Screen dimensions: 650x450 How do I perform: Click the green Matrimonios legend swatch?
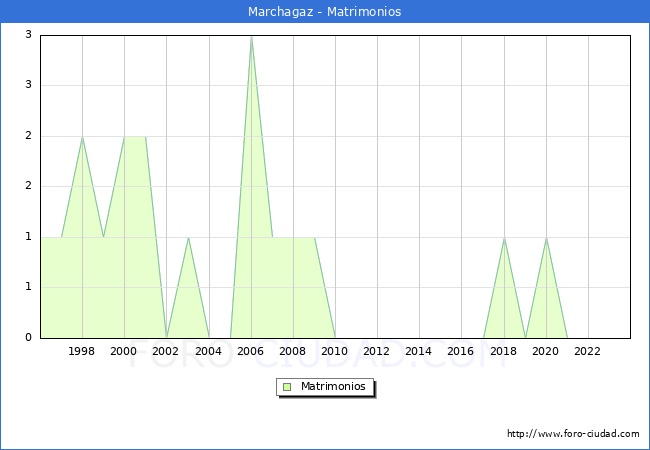click(x=287, y=387)
